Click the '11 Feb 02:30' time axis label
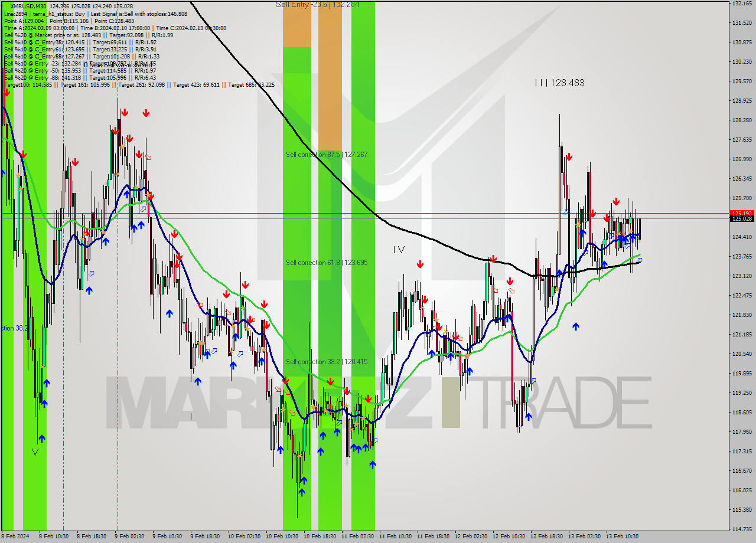This screenshot has height=543, width=756. tap(357, 537)
